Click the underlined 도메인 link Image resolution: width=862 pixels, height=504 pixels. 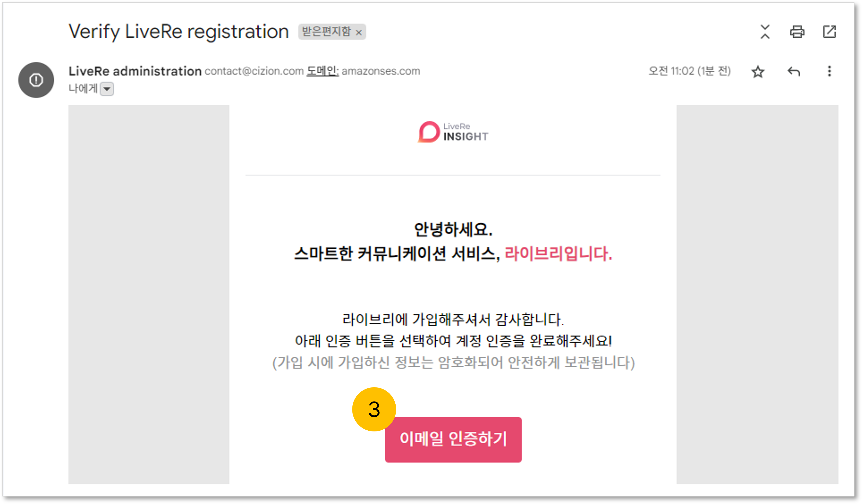322,71
